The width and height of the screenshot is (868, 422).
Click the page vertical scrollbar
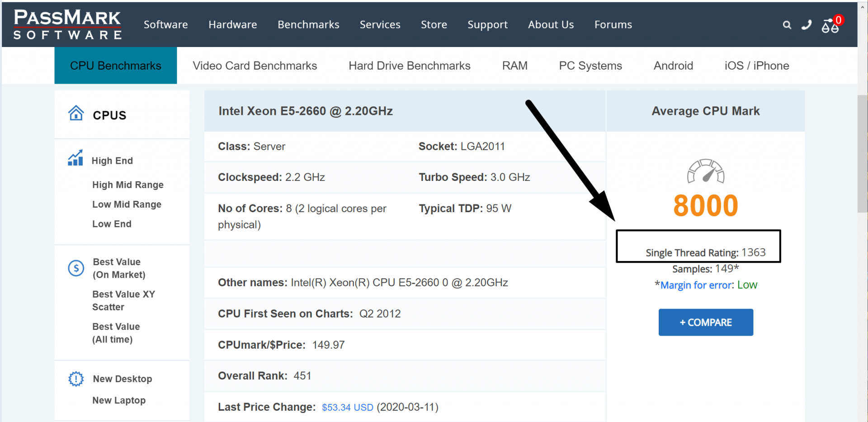point(862,154)
